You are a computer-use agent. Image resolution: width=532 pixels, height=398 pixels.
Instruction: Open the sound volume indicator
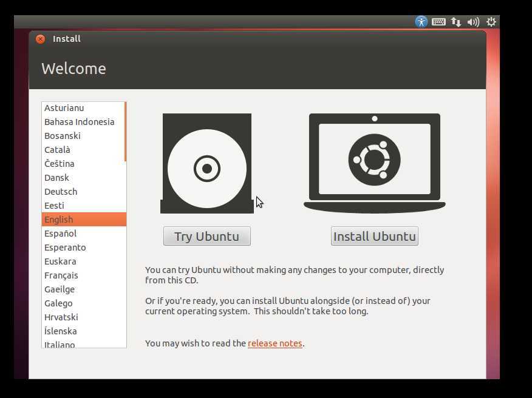click(x=473, y=22)
